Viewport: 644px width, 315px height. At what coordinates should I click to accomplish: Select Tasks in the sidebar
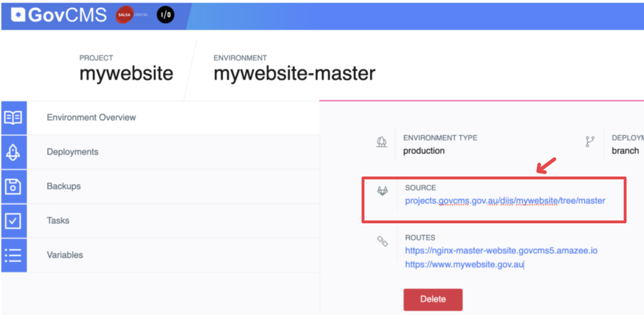pyautogui.click(x=58, y=220)
